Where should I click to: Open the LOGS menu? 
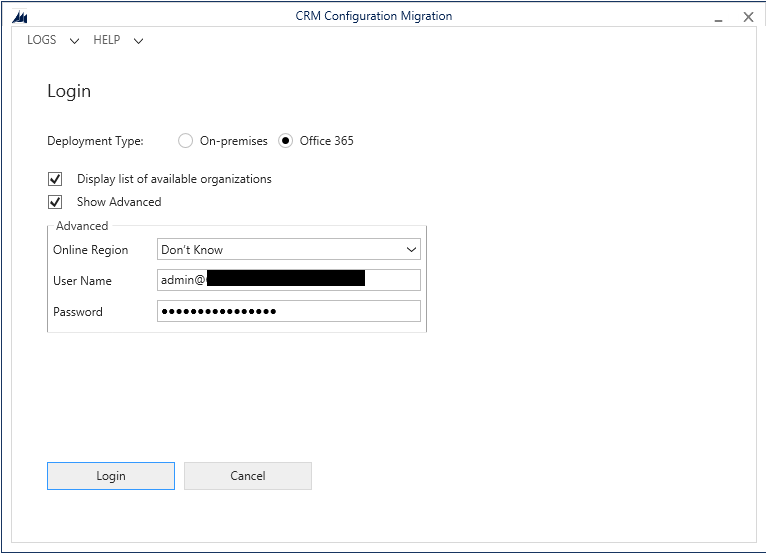(42, 40)
